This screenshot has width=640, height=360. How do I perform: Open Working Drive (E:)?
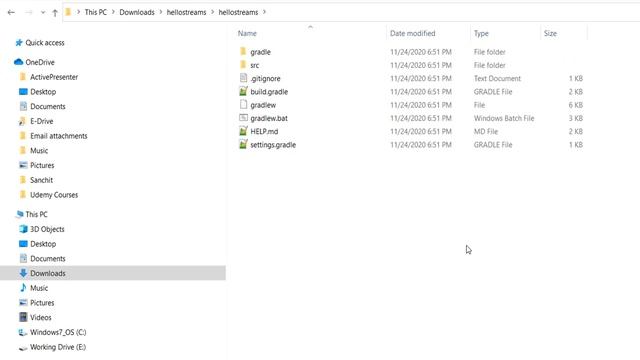click(58, 347)
